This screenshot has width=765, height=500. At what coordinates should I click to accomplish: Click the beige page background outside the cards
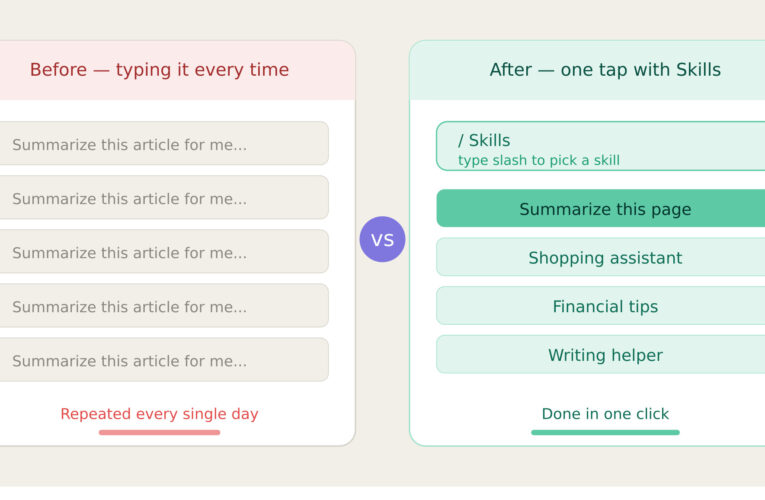[382, 470]
